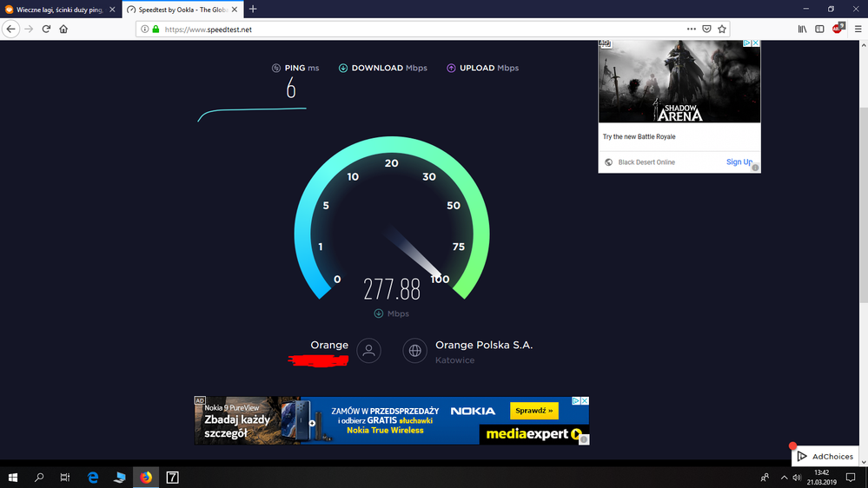This screenshot has height=488, width=868.
Task: Open the Adblock extension icon
Action: coord(838,29)
